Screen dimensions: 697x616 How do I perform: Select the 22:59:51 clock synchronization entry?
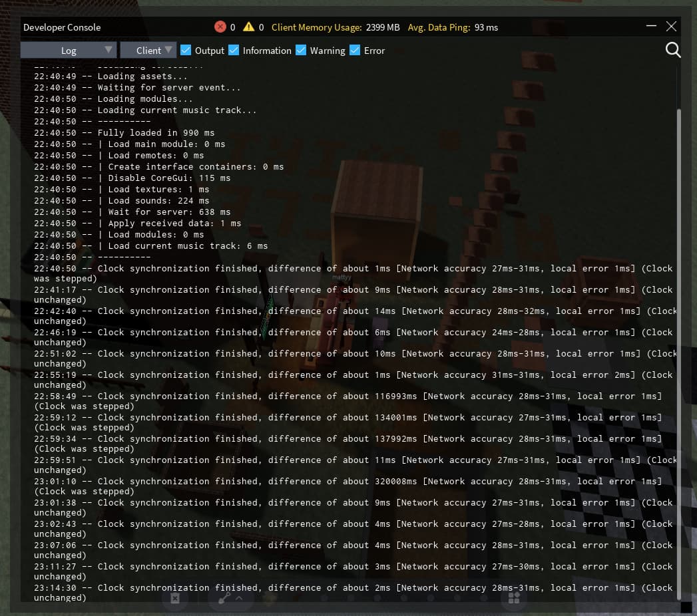tap(355, 465)
